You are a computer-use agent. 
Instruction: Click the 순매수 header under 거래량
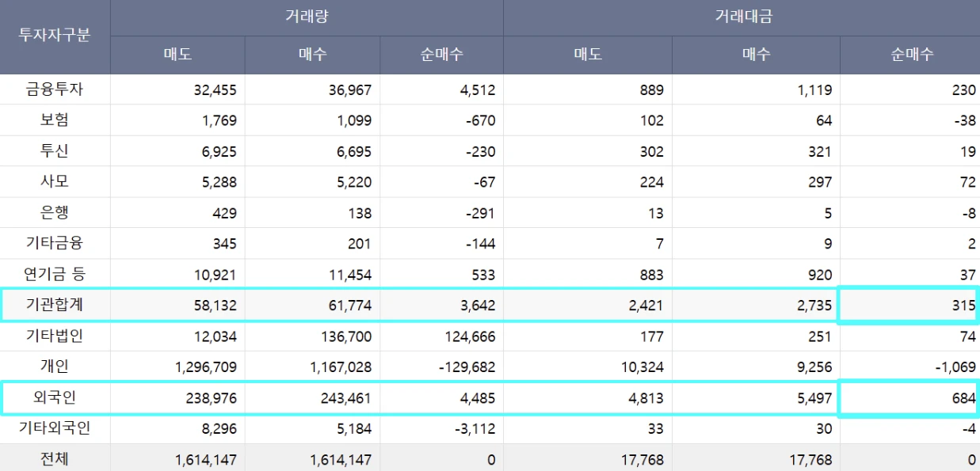point(441,55)
